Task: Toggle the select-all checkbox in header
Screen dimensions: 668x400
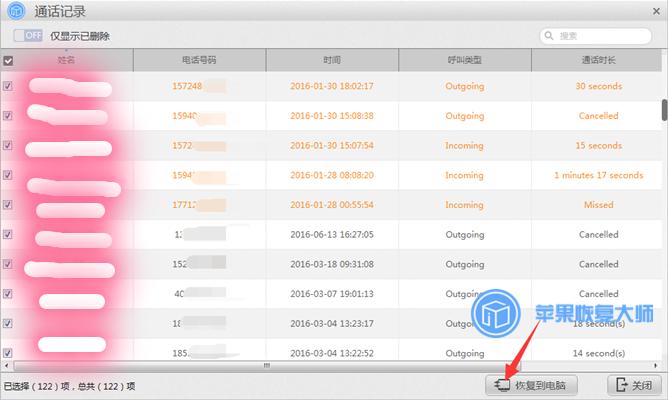Action: point(9,61)
